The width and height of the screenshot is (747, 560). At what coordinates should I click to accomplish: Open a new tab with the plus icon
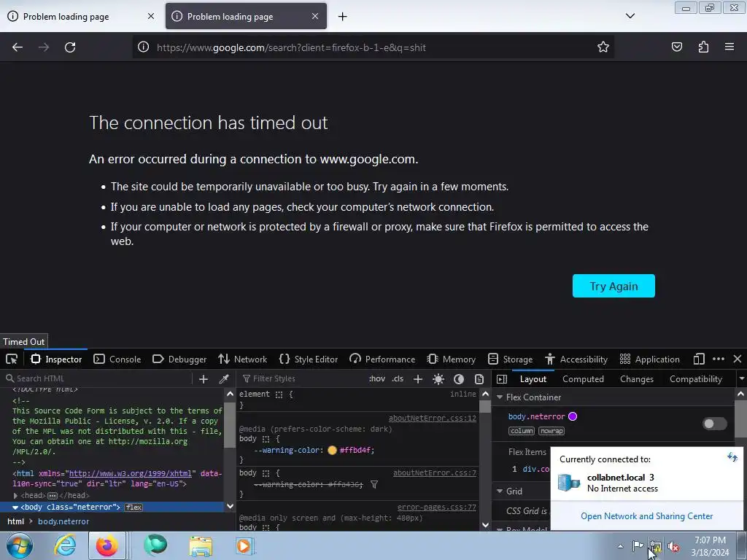(343, 17)
